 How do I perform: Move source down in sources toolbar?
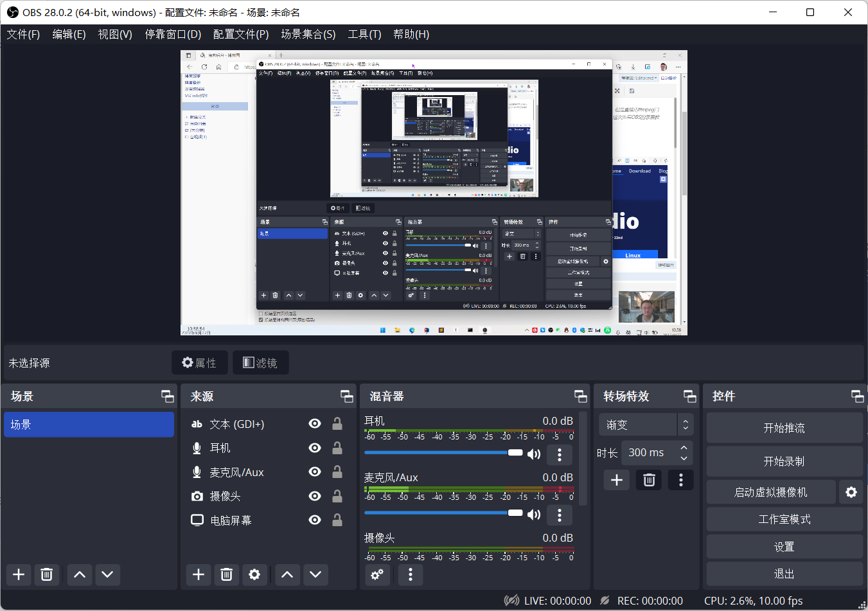tap(315, 574)
